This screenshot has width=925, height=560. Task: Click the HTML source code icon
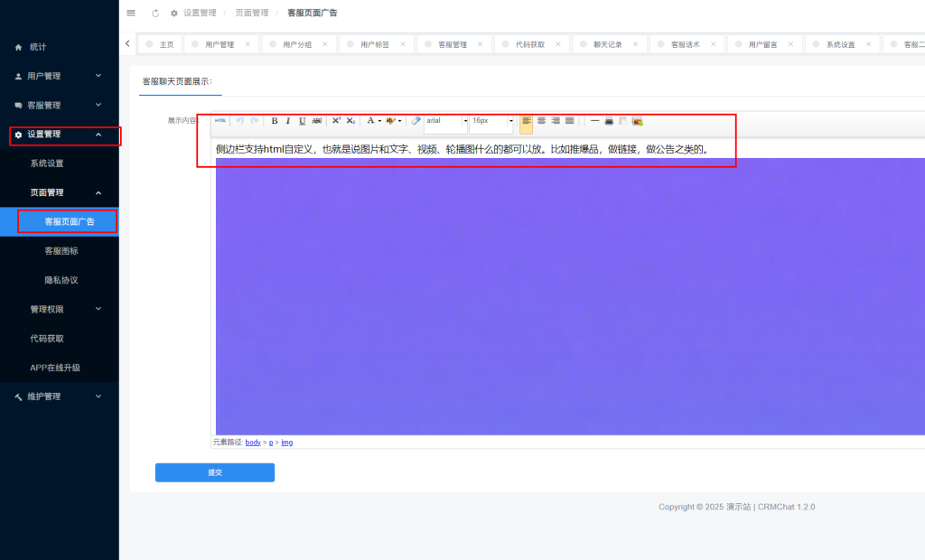(220, 120)
